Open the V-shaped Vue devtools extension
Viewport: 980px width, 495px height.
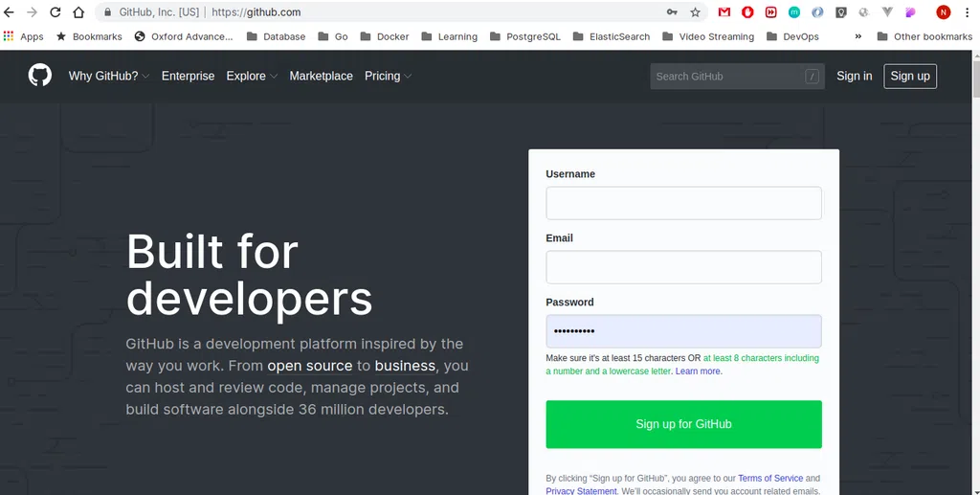887,11
